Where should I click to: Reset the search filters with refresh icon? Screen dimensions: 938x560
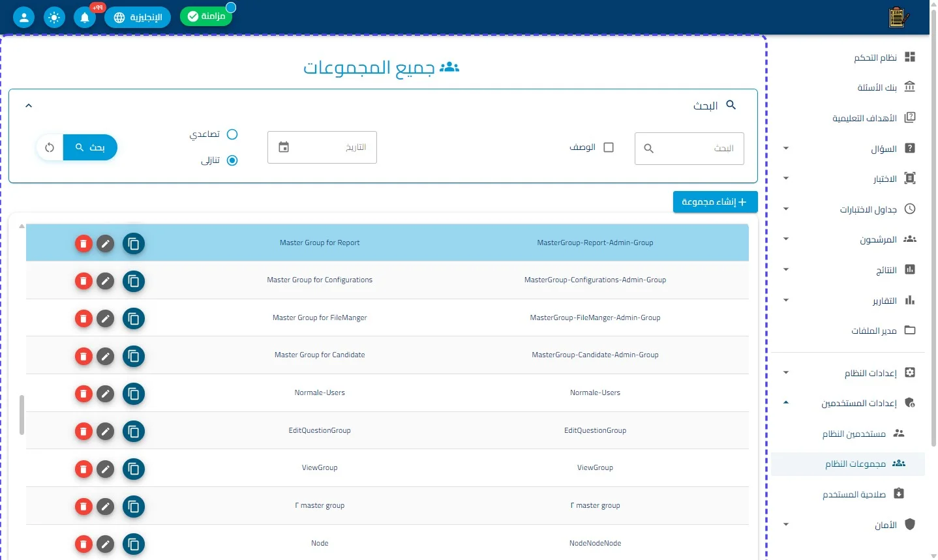click(50, 147)
